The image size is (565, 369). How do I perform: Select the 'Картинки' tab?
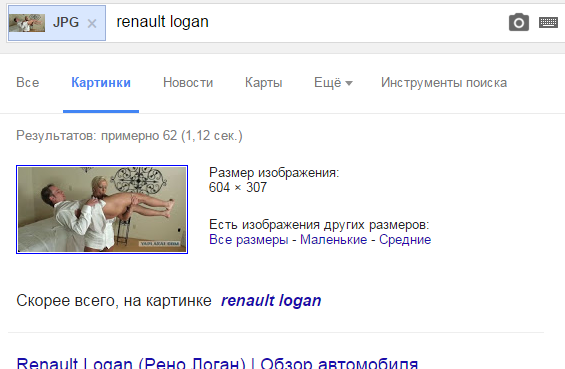tap(101, 83)
